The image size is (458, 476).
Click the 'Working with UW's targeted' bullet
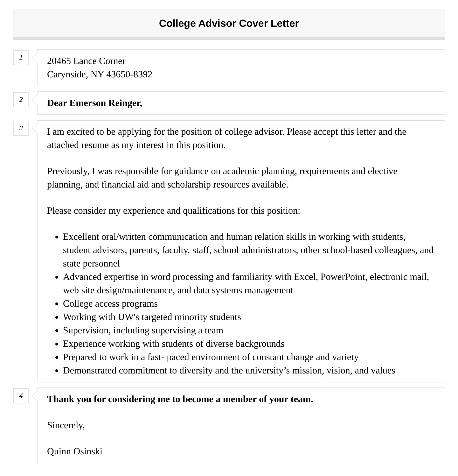[152, 317]
